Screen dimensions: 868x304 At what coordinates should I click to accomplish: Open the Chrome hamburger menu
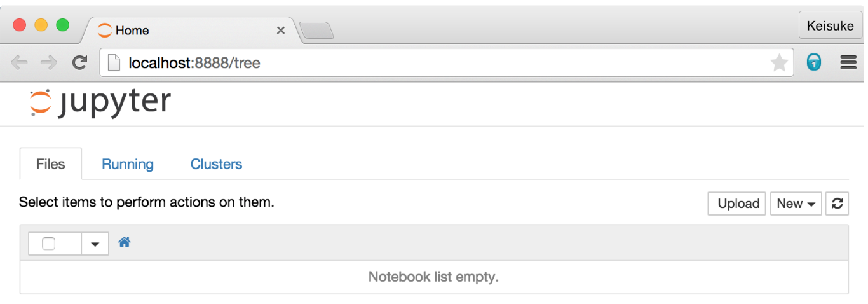pyautogui.click(x=848, y=62)
